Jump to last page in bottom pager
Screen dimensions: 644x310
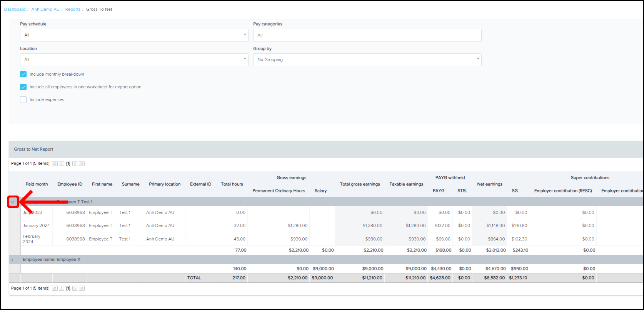click(82, 288)
